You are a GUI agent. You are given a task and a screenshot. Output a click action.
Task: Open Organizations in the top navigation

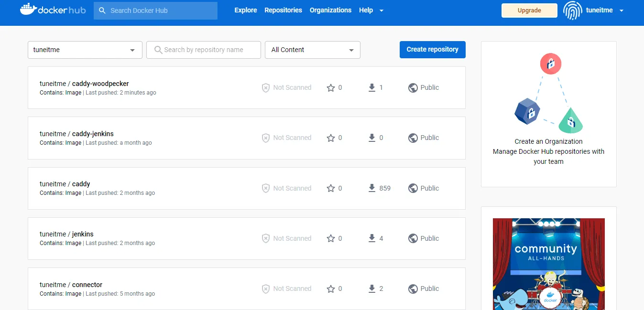coord(330,10)
